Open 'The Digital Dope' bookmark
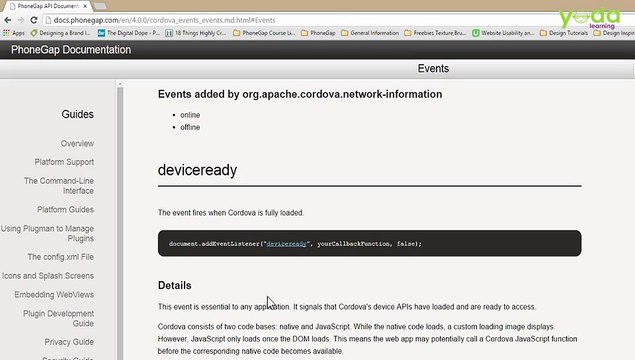This screenshot has height=360, width=635. tap(129, 33)
